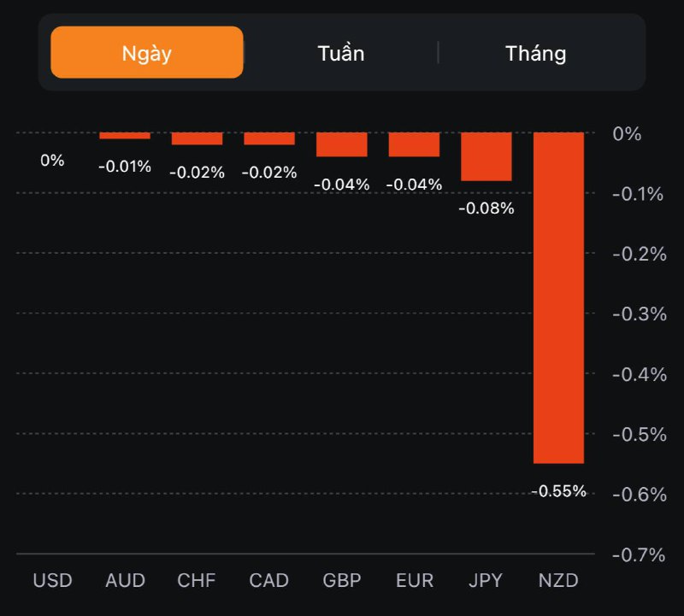The height and width of the screenshot is (616, 684).
Task: Click the EUR bar in chart
Action: click(x=414, y=144)
